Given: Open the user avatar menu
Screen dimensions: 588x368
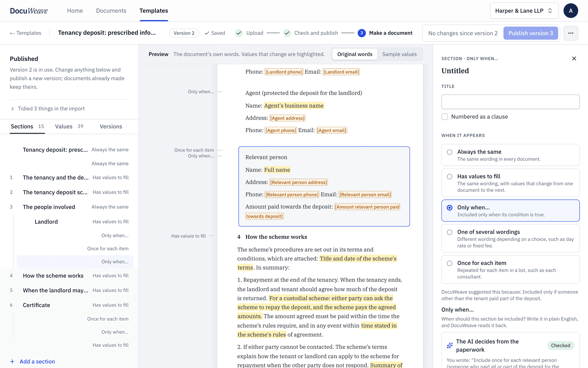Looking at the screenshot, I should click(x=571, y=11).
